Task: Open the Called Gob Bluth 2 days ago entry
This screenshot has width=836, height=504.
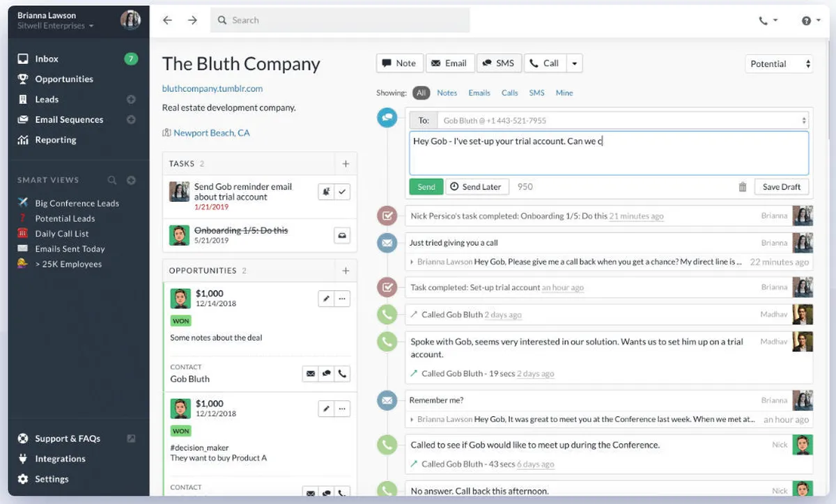Action: pyautogui.click(x=609, y=315)
